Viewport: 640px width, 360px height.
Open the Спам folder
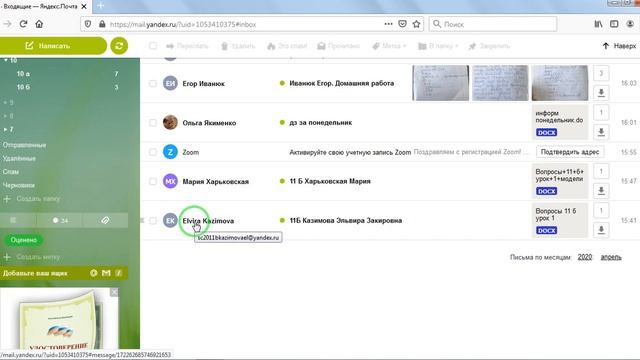click(11, 172)
